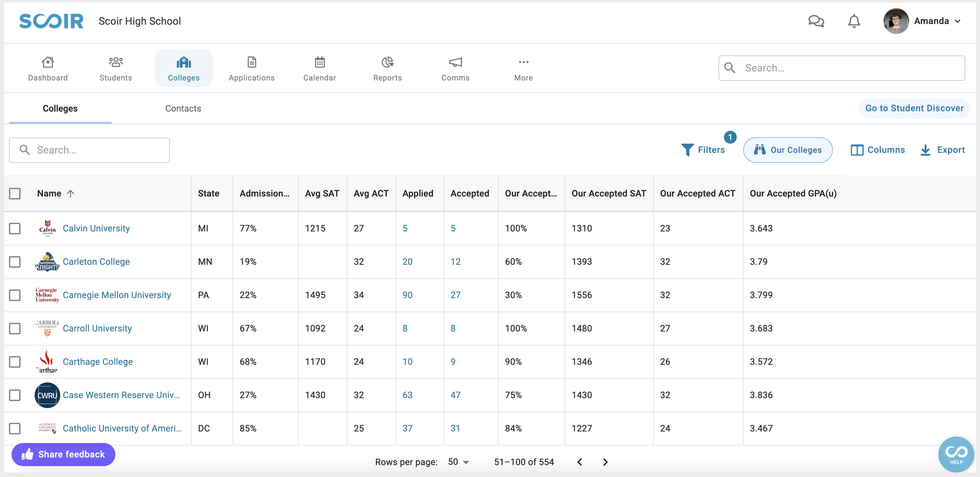Click the CWRU logo
Image resolution: width=980 pixels, height=477 pixels.
click(47, 395)
